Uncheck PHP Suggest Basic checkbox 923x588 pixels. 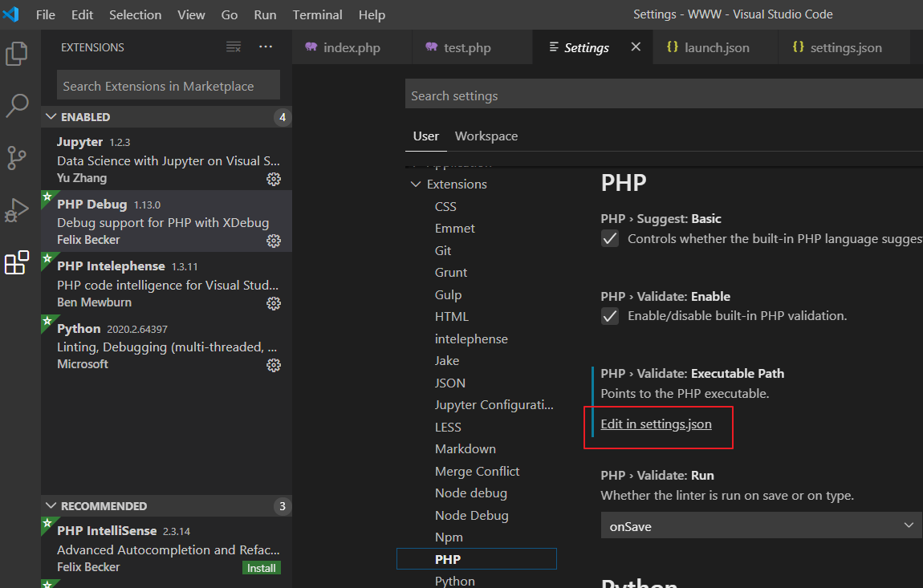tap(609, 237)
